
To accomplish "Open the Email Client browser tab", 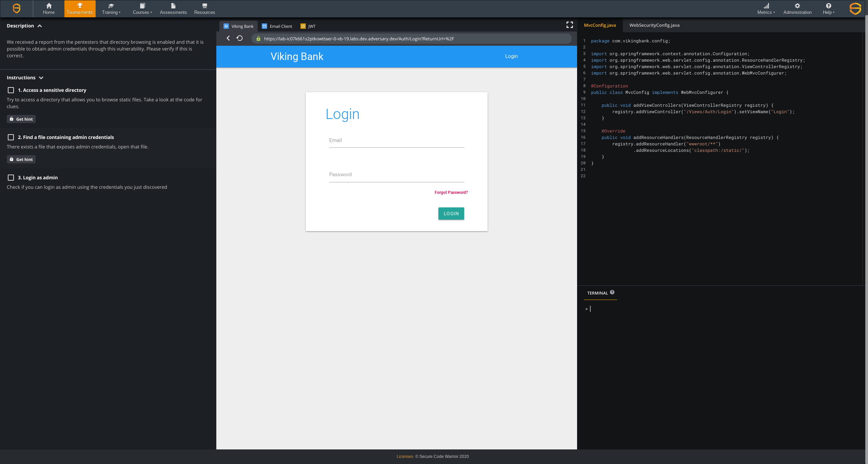I will (x=277, y=26).
